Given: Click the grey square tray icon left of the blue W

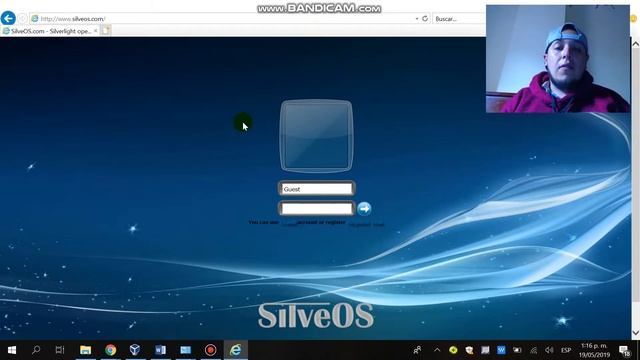Looking at the screenshot, I should click(485, 350).
